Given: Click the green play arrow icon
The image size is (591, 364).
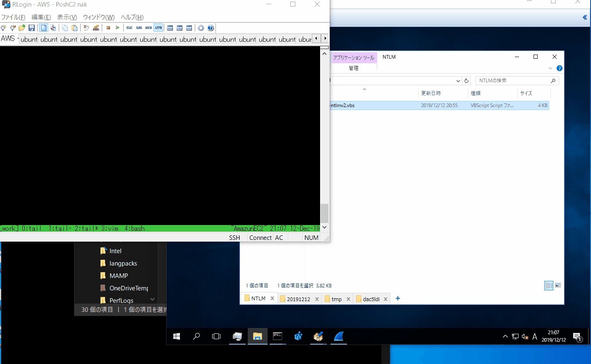Looking at the screenshot, I should (x=117, y=28).
